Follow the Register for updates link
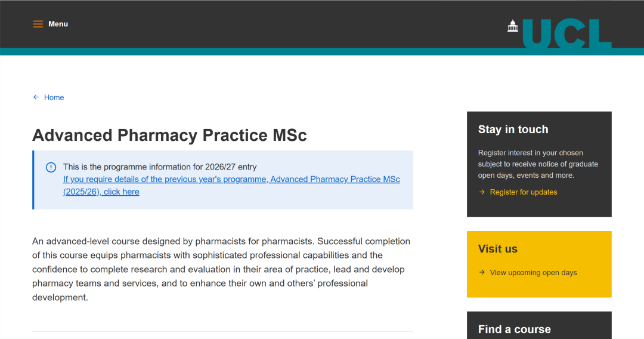Image resolution: width=644 pixels, height=339 pixels. [524, 192]
